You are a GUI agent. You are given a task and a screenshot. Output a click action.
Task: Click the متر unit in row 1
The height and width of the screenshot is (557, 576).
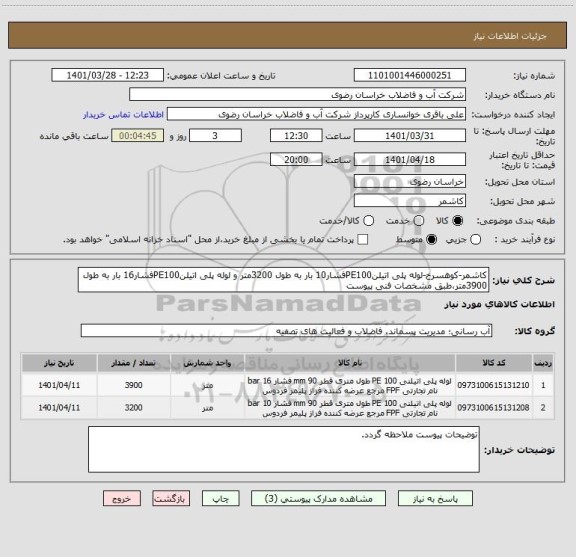point(208,385)
